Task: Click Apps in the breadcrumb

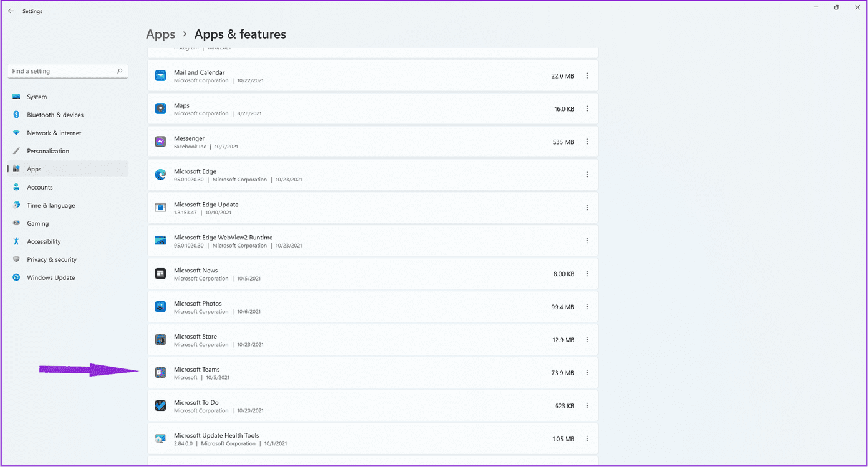Action: pyautogui.click(x=161, y=34)
